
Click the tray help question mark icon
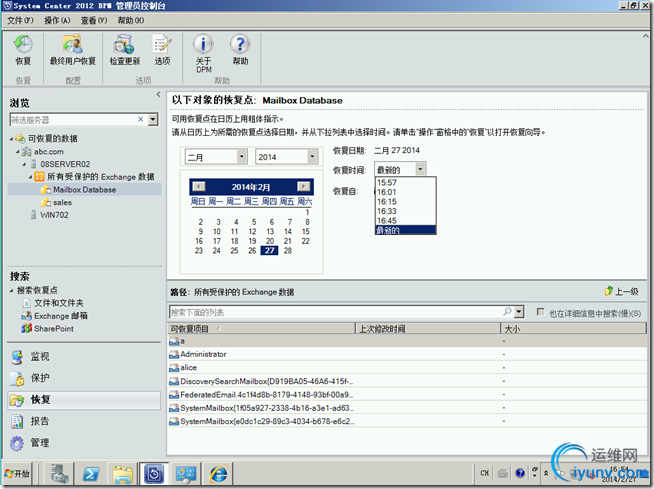pyautogui.click(x=520, y=473)
